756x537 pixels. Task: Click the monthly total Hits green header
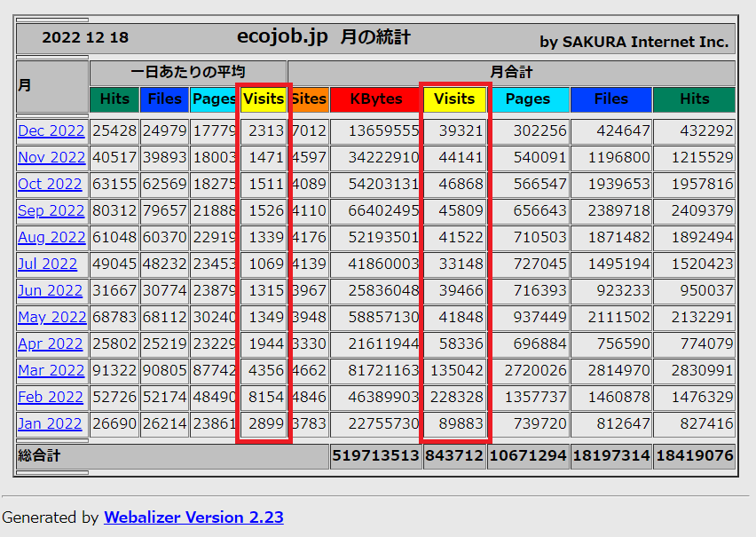694,99
